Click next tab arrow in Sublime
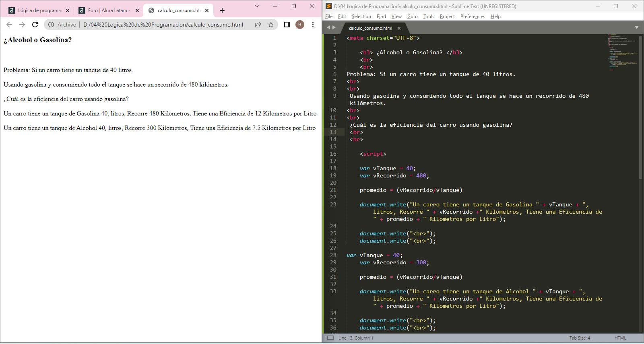Viewport: 644px width, 344px height. 334,28
